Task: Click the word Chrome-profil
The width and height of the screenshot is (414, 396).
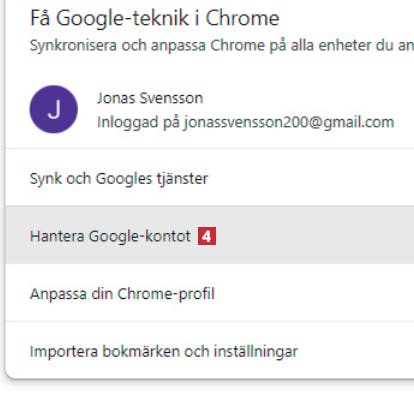Action: 166,294
